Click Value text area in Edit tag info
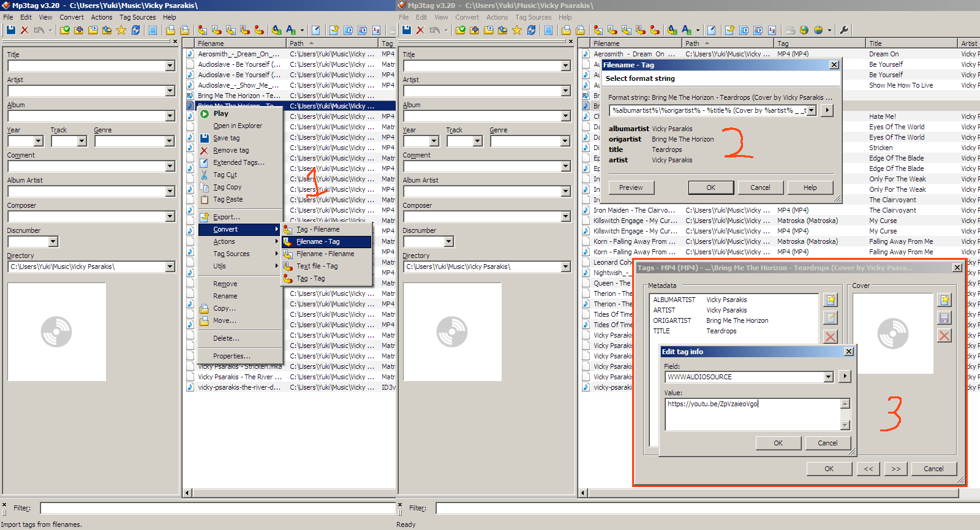This screenshot has width=980, height=530. coord(753,415)
